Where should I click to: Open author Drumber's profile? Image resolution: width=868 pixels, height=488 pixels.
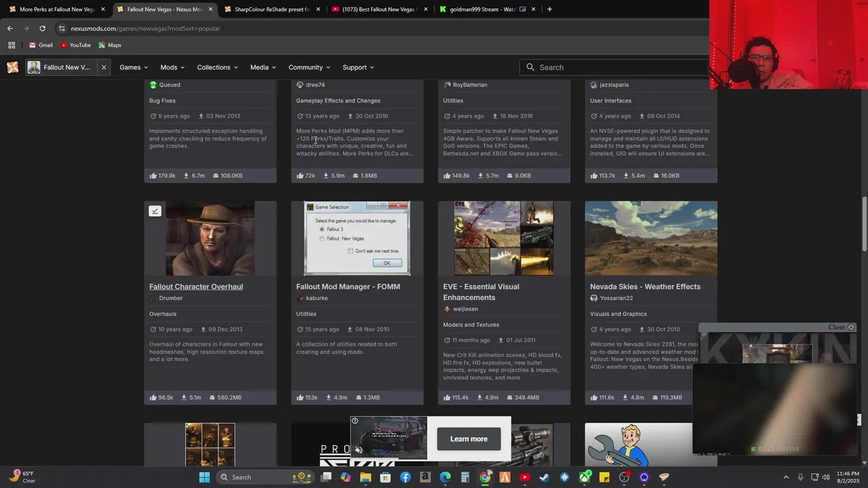pos(170,298)
